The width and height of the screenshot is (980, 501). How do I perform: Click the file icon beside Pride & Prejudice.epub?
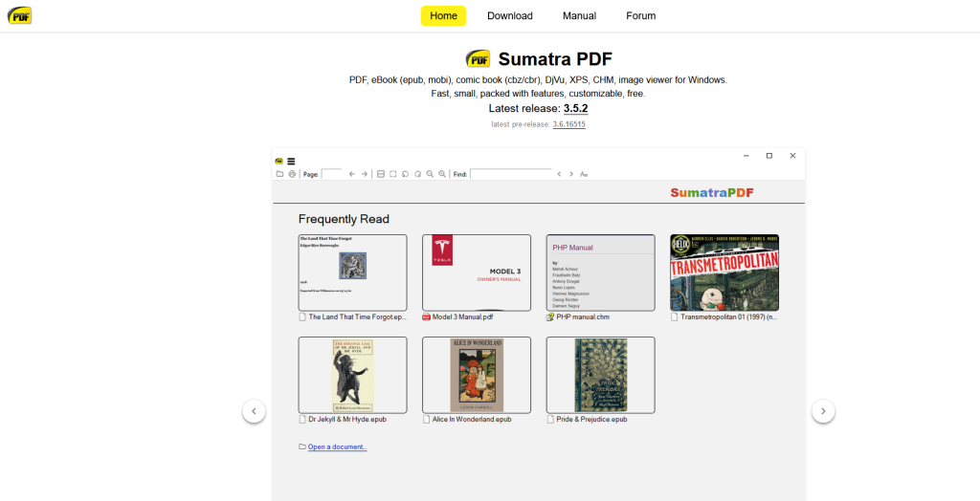[550, 420]
